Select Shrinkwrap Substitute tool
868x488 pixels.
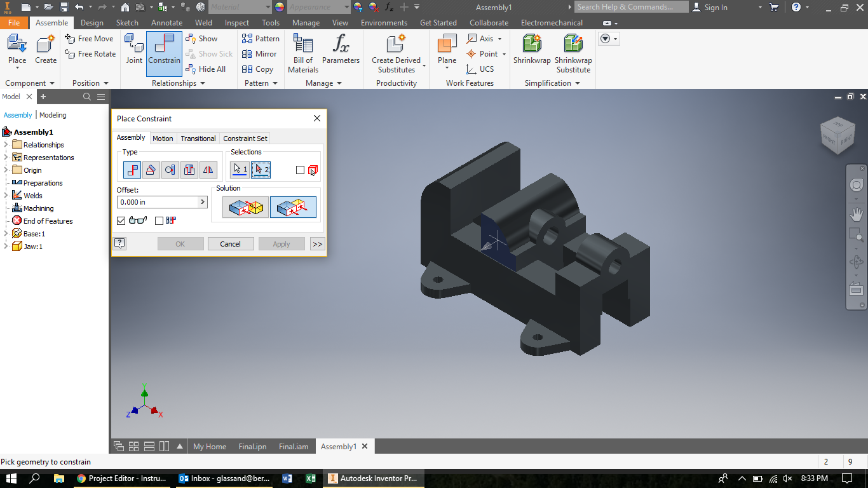pyautogui.click(x=573, y=53)
